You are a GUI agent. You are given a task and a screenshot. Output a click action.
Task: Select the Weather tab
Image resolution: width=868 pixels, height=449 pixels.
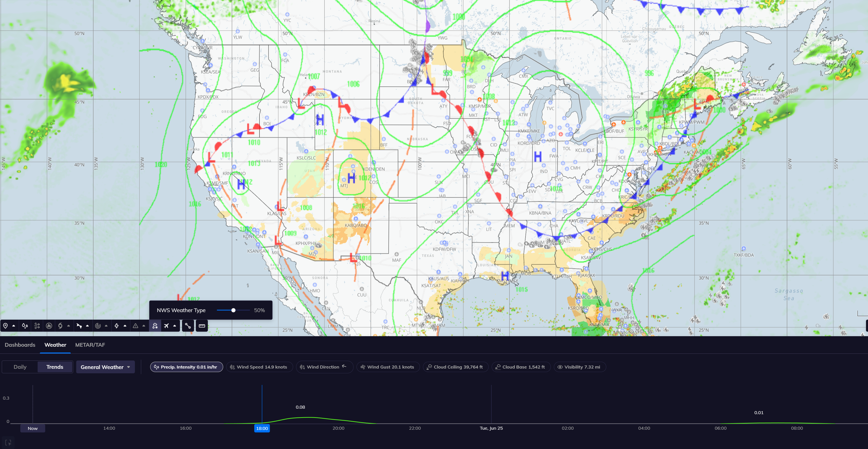coord(55,344)
